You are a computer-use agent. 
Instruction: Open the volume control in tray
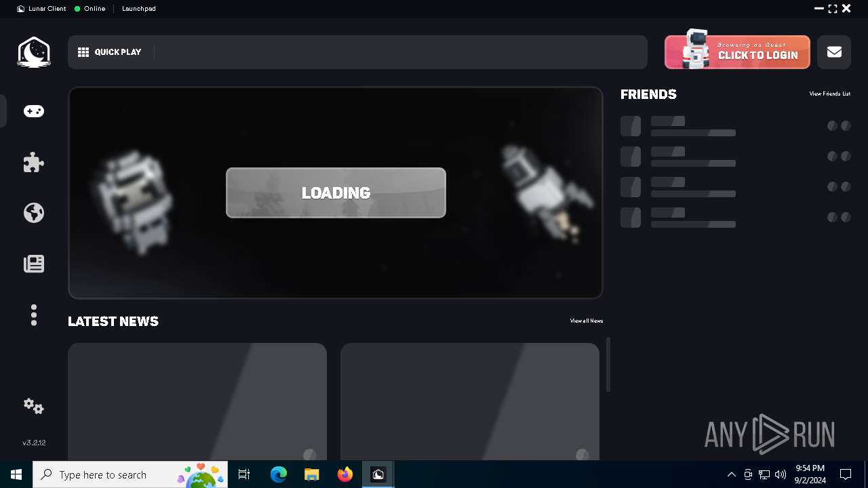781,474
